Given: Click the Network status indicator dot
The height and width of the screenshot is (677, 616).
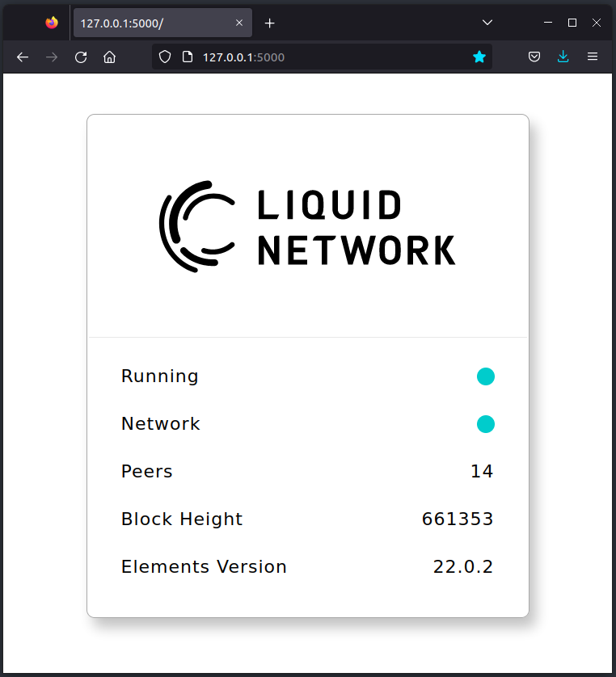Looking at the screenshot, I should [485, 424].
